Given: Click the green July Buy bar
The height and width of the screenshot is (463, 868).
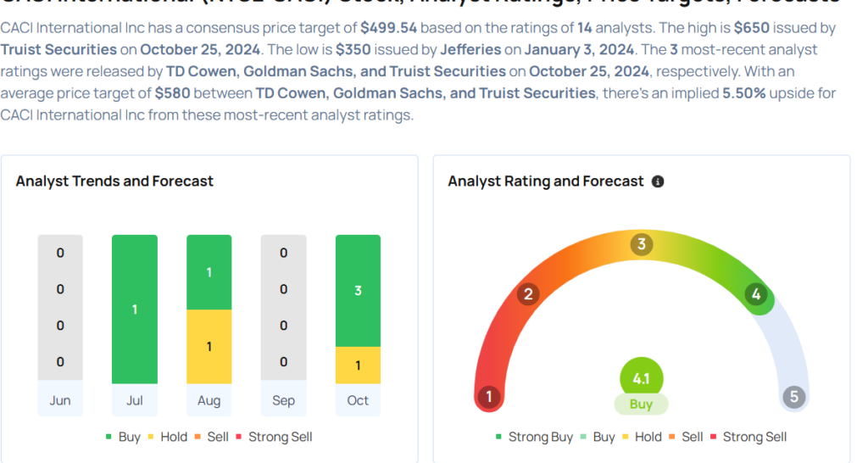Looking at the screenshot, I should [135, 310].
